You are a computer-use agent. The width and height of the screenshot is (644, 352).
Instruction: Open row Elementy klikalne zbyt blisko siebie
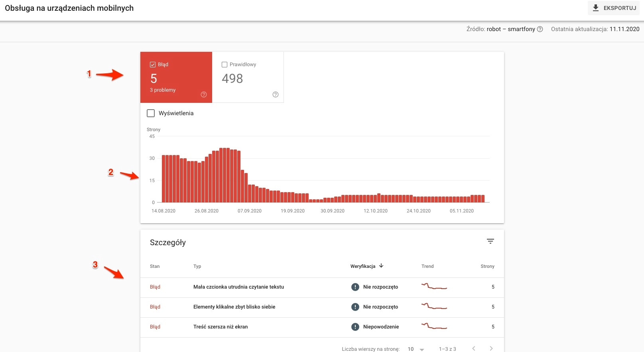click(322, 307)
